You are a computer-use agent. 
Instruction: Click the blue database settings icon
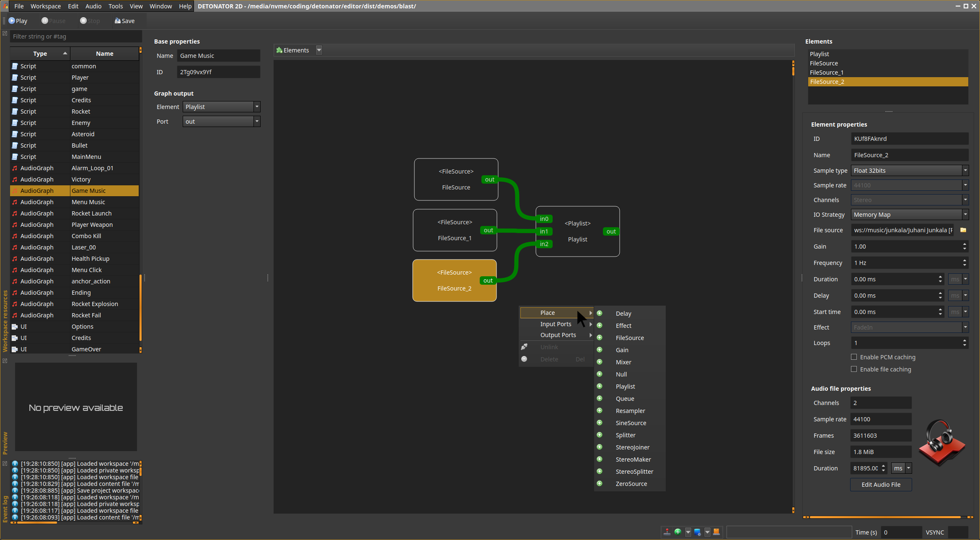(x=697, y=532)
